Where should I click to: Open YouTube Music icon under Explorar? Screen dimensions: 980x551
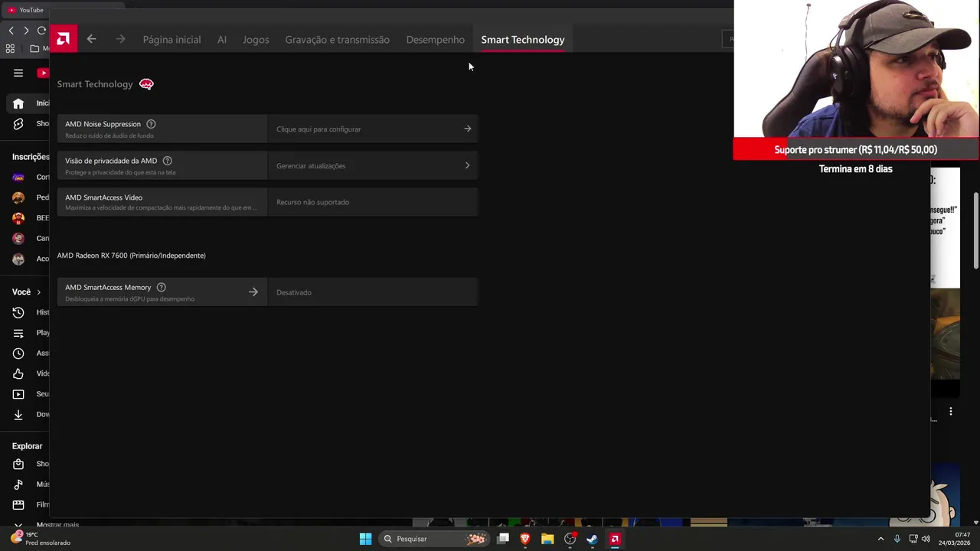coord(18,484)
